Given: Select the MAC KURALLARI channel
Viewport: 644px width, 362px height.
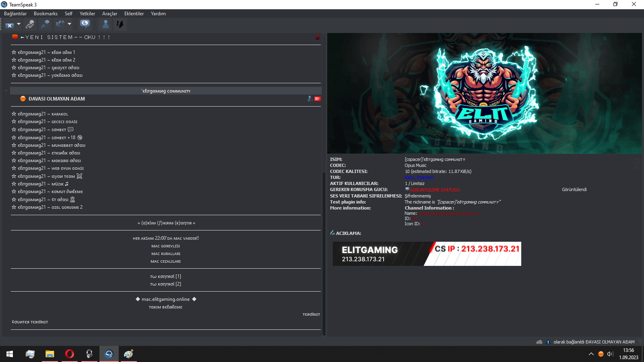Looking at the screenshot, I should click(x=165, y=254).
